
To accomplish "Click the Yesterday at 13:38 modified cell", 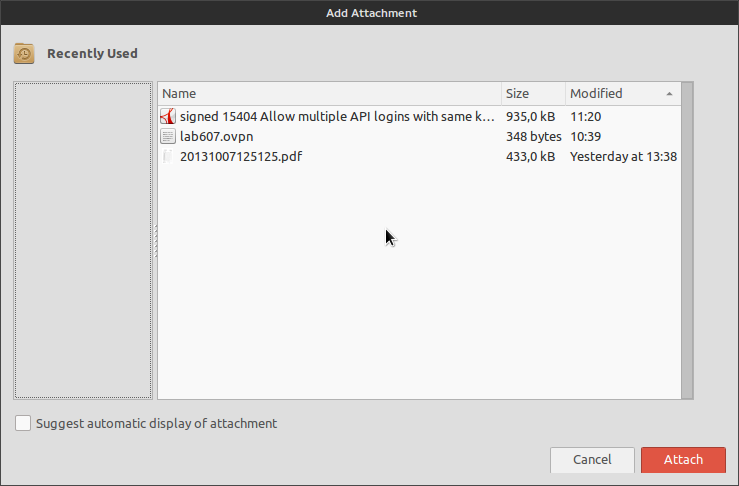I will coord(623,156).
